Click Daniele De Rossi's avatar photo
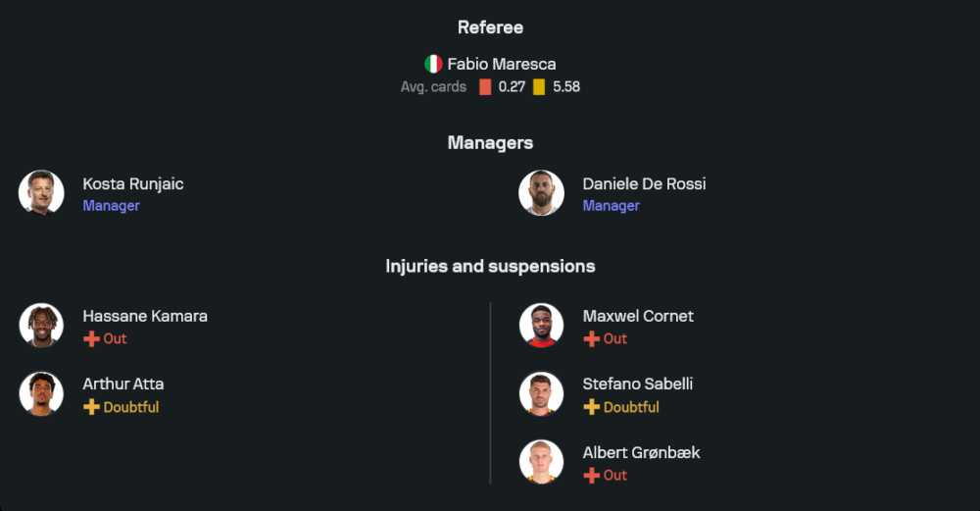Viewport: 980px width, 511px height. pos(541,192)
